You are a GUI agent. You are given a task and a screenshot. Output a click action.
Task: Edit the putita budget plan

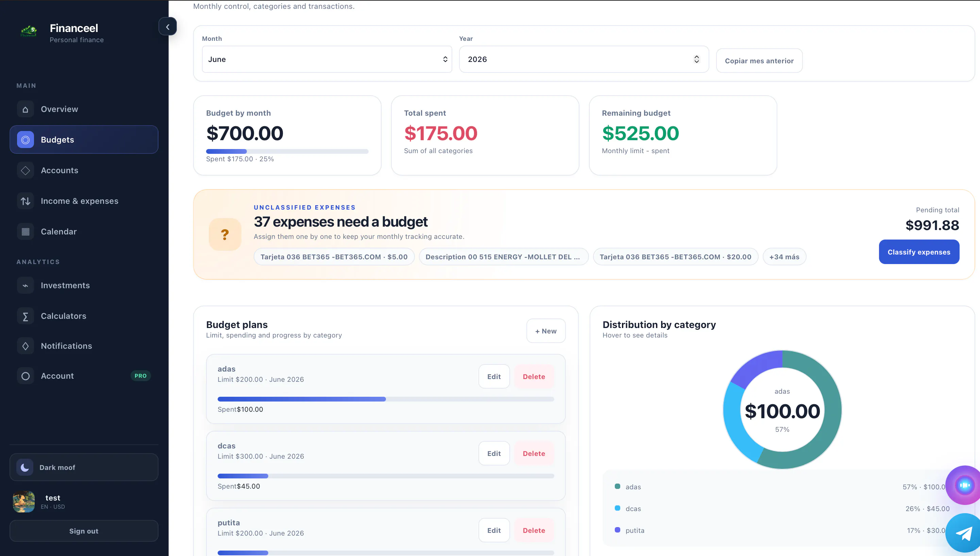click(494, 530)
